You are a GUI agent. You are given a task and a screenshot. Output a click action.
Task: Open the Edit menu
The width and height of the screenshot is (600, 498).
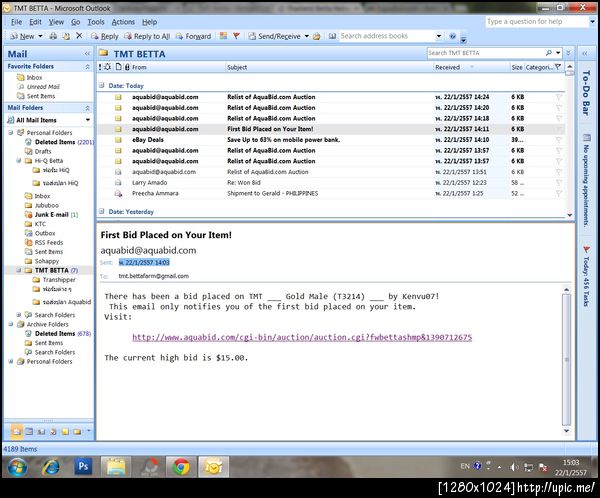pos(36,22)
